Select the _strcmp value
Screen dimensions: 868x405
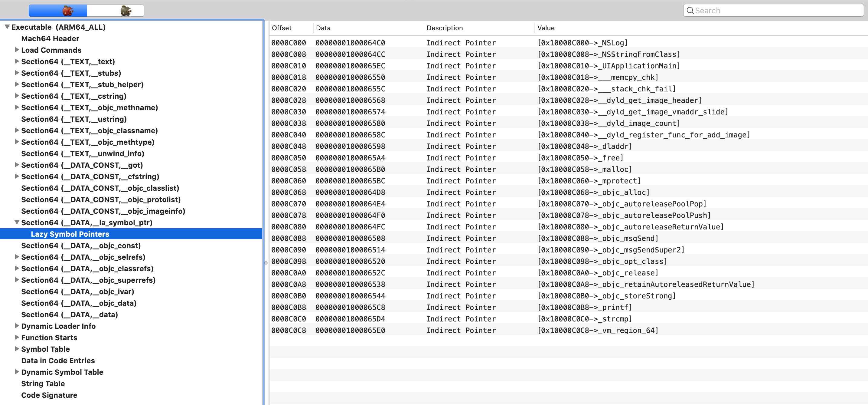[x=585, y=319]
